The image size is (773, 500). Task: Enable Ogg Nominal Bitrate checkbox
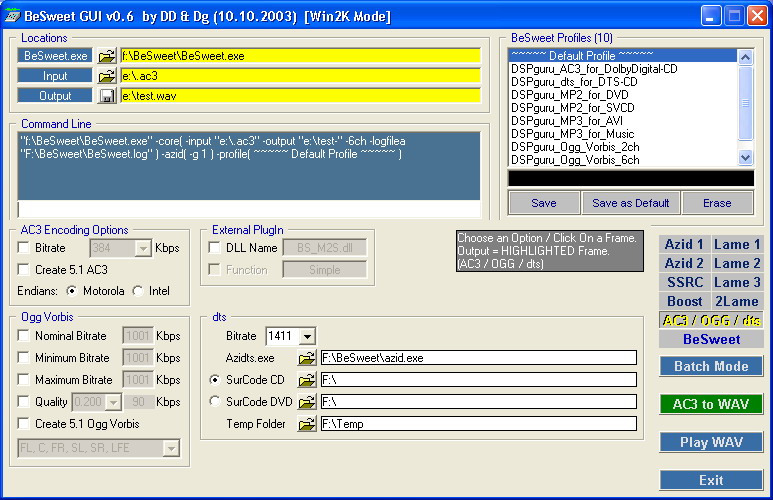point(23,335)
